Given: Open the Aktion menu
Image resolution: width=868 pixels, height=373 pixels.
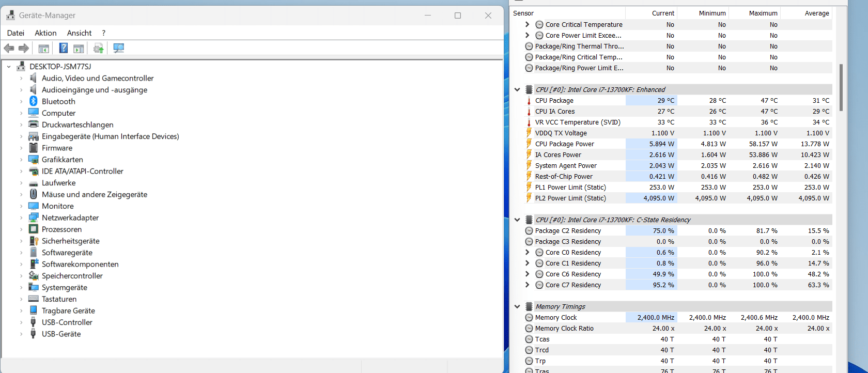Looking at the screenshot, I should 45,33.
